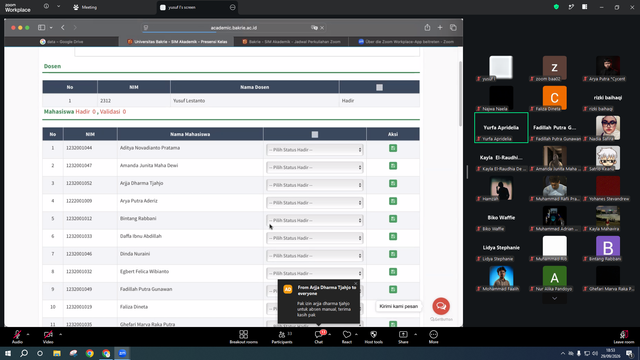Click the Safari share icon

427,27
